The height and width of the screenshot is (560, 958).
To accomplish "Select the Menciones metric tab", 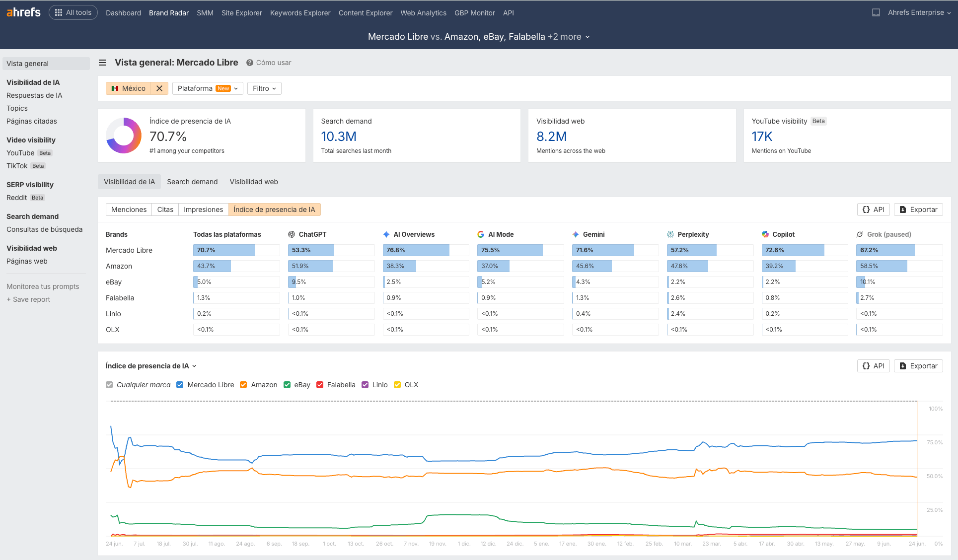I will pos(129,210).
